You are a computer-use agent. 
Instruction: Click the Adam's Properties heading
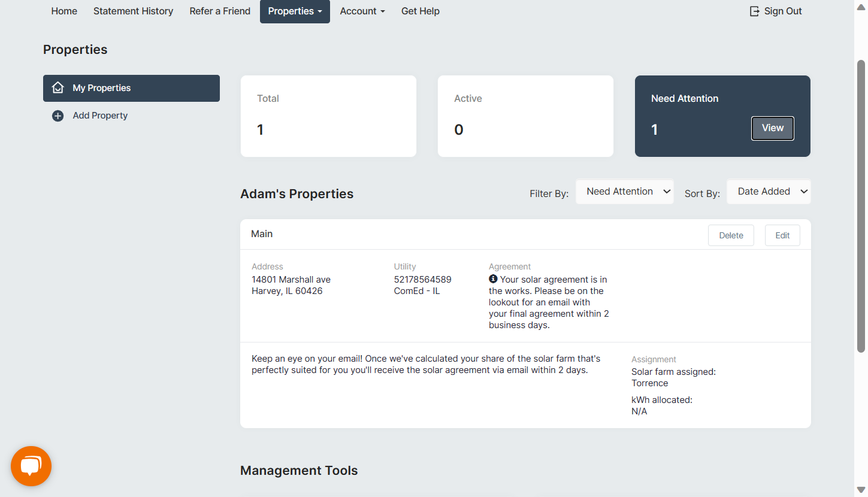297,194
